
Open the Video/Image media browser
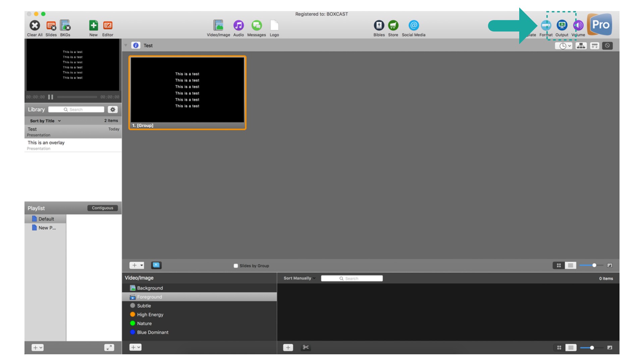(219, 25)
